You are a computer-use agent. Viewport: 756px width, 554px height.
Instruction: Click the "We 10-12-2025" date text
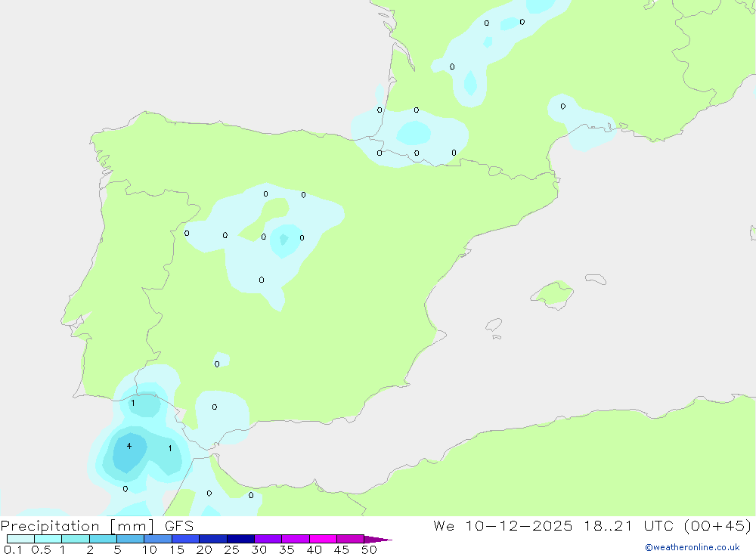[x=503, y=525]
